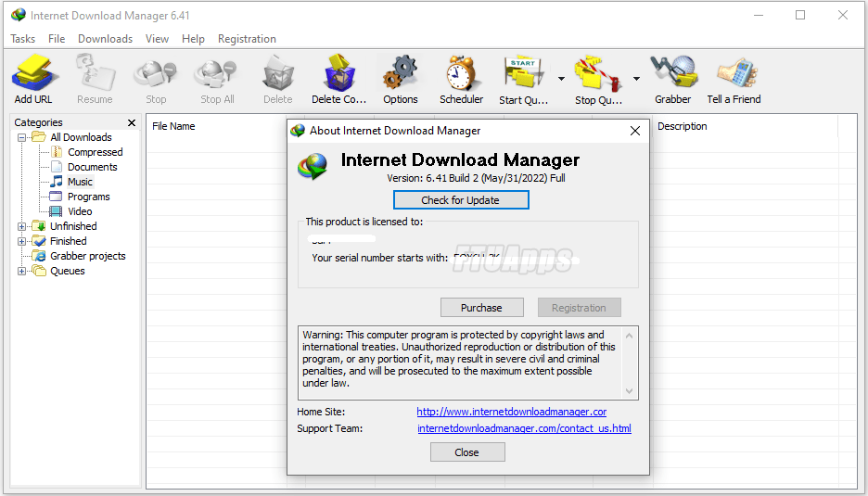The image size is (868, 496).
Task: Click the Close button in About dialog
Action: (x=467, y=452)
